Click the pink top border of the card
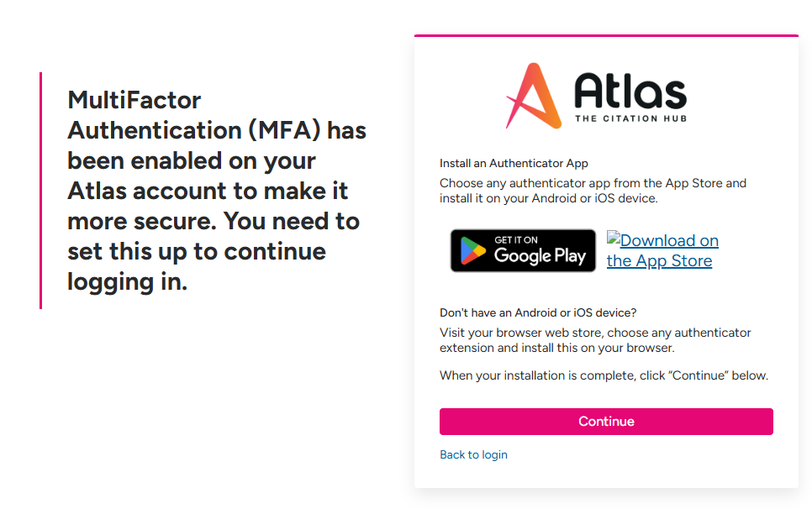The height and width of the screenshot is (514, 812). point(606,36)
